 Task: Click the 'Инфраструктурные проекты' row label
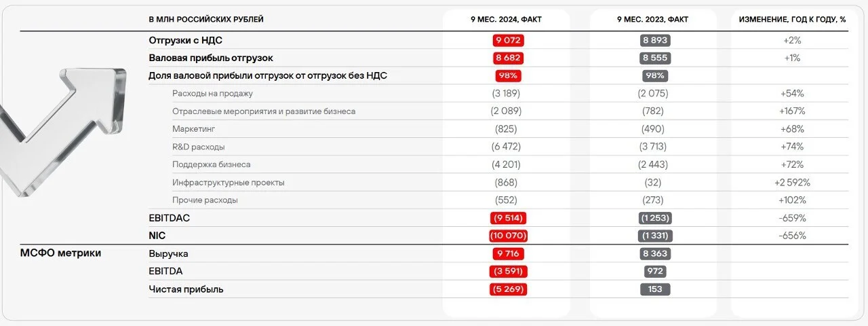point(228,183)
